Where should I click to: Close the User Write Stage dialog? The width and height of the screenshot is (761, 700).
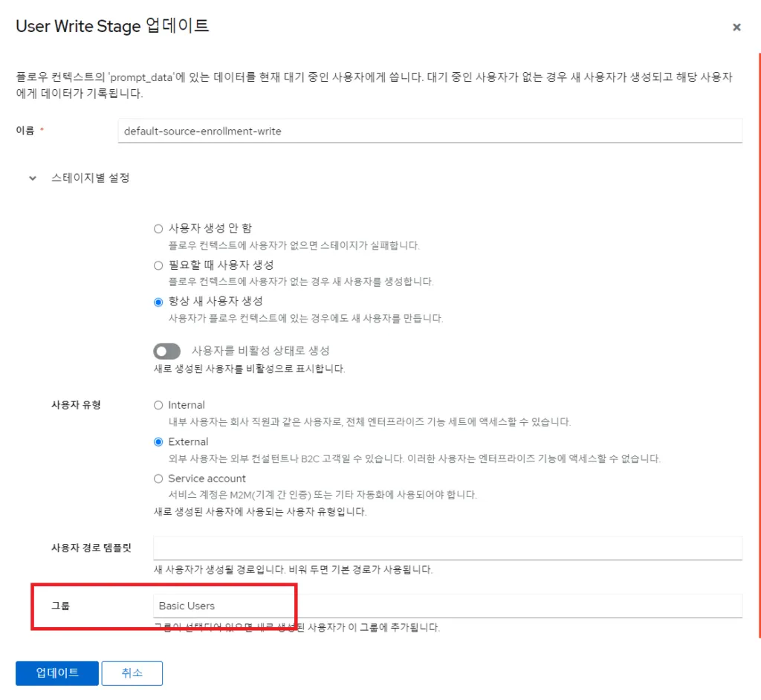(736, 27)
